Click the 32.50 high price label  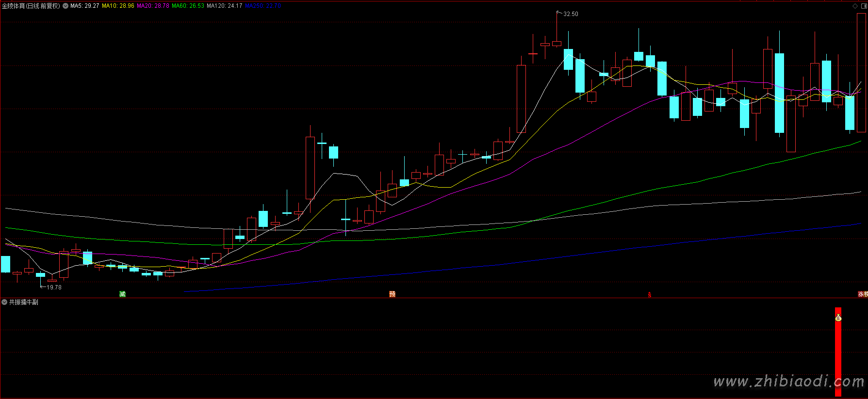[571, 14]
